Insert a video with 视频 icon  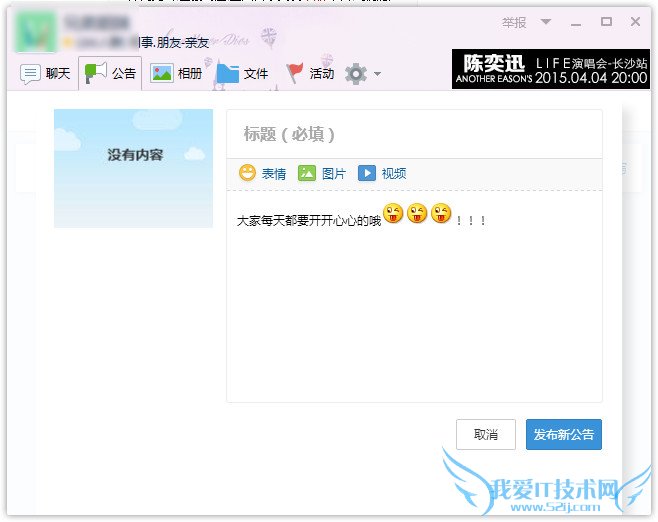(382, 173)
